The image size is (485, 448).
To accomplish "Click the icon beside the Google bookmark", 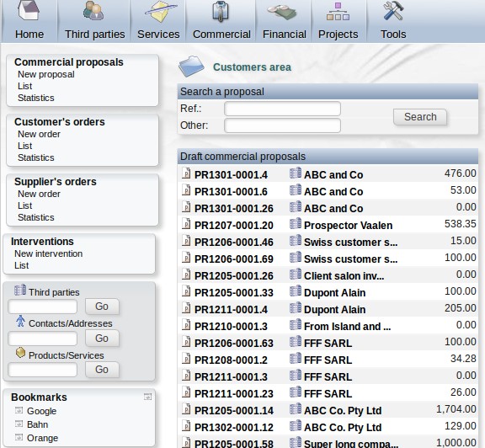I will coord(19,411).
